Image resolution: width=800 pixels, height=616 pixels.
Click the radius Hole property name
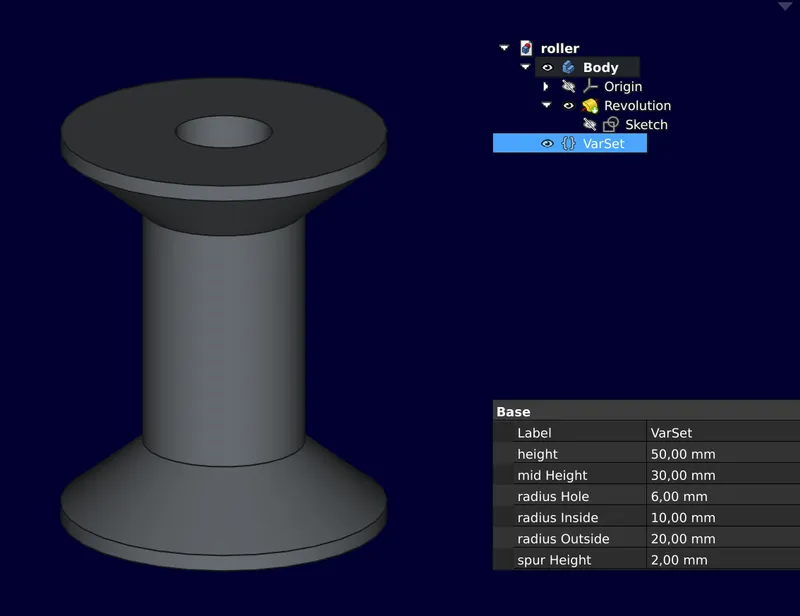pyautogui.click(x=553, y=496)
